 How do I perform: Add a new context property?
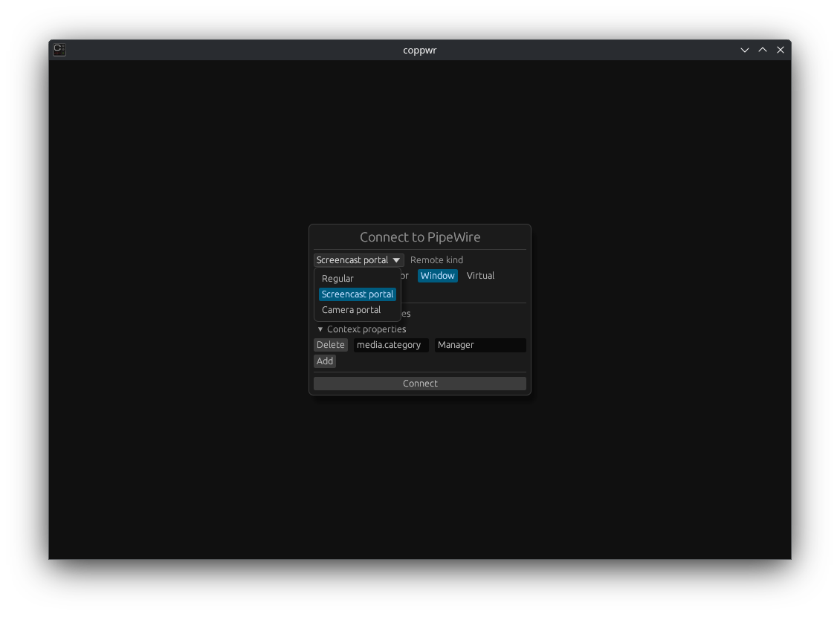click(x=325, y=361)
